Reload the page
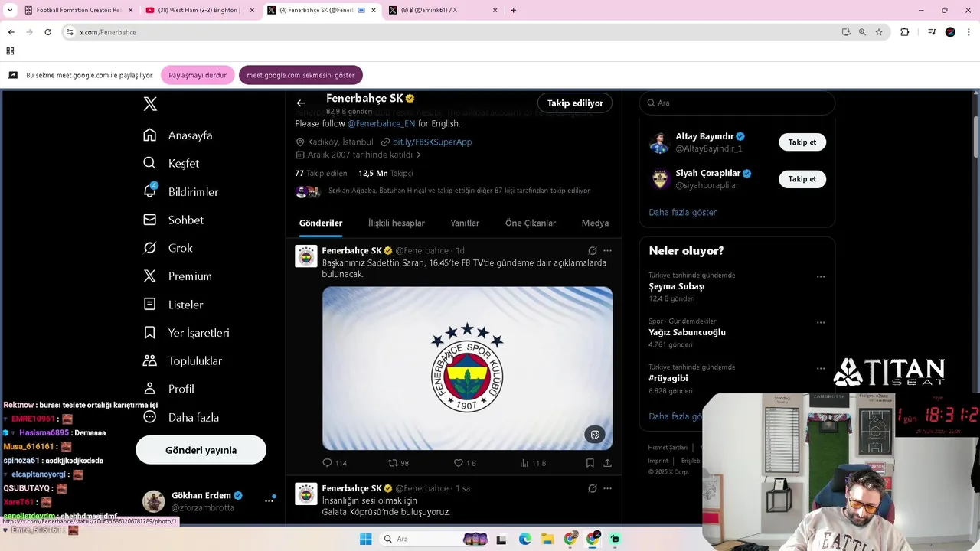Image resolution: width=980 pixels, height=551 pixels. pos(47,32)
